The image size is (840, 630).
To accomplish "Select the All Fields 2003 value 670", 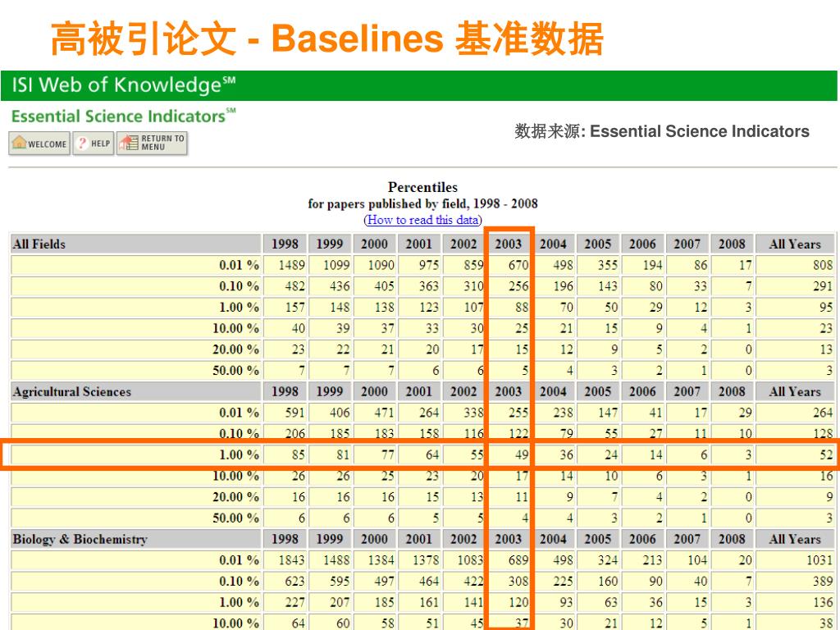I will [x=518, y=265].
